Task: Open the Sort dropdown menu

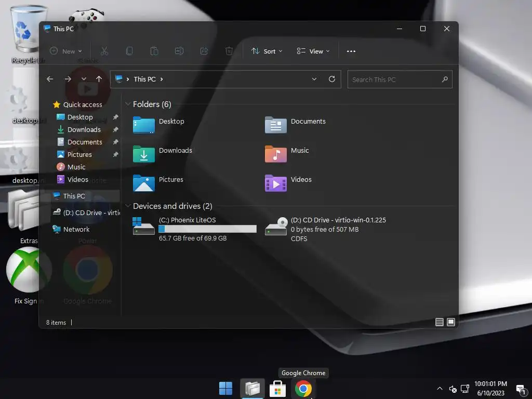Action: [267, 51]
